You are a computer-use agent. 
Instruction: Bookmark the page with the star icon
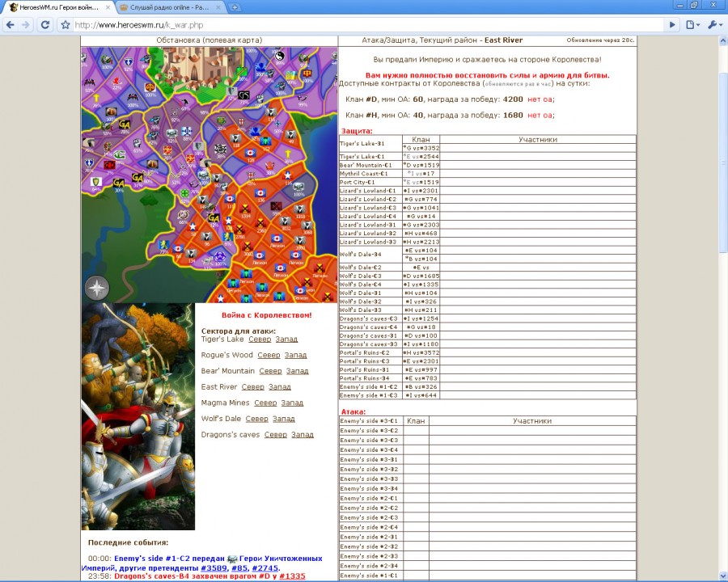(x=66, y=25)
